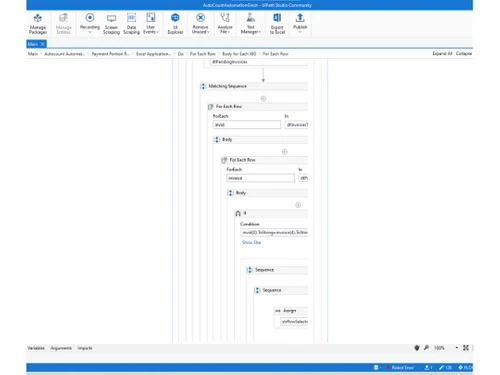The width and height of the screenshot is (500, 375).
Task: Click the plus circle above the invoice For Each Row
Action: (285, 152)
